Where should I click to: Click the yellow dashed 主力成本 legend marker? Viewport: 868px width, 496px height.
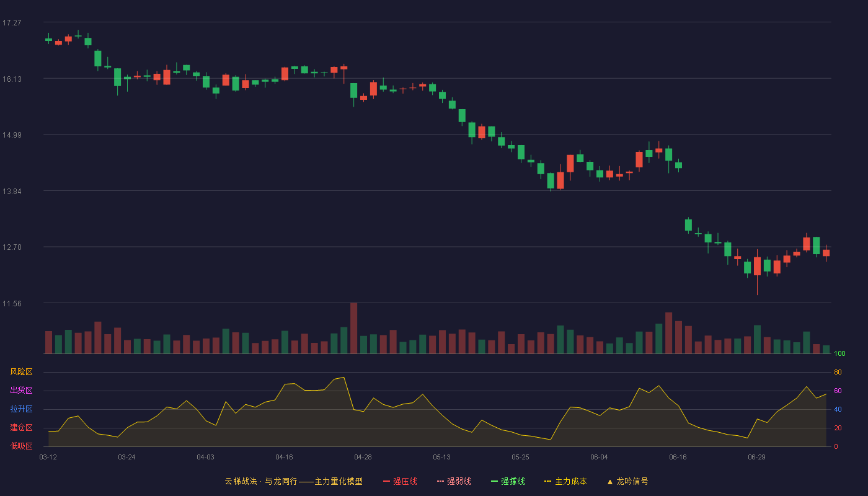548,481
